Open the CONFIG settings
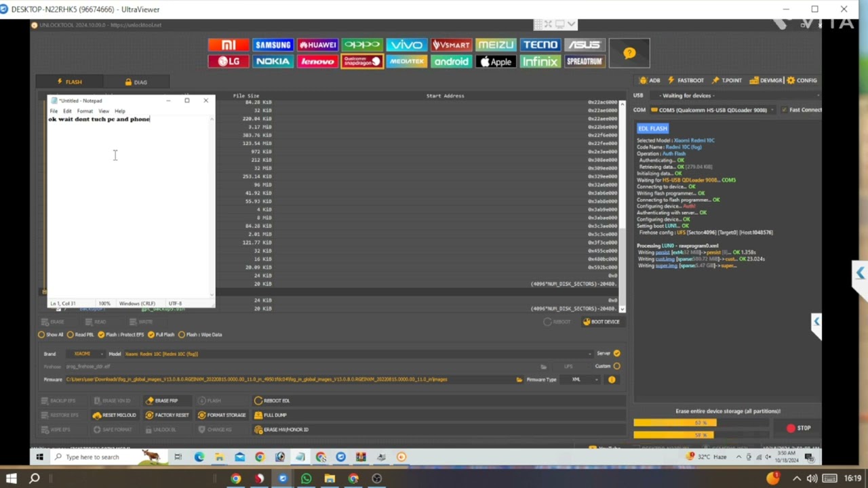The height and width of the screenshot is (488, 868). coord(802,81)
